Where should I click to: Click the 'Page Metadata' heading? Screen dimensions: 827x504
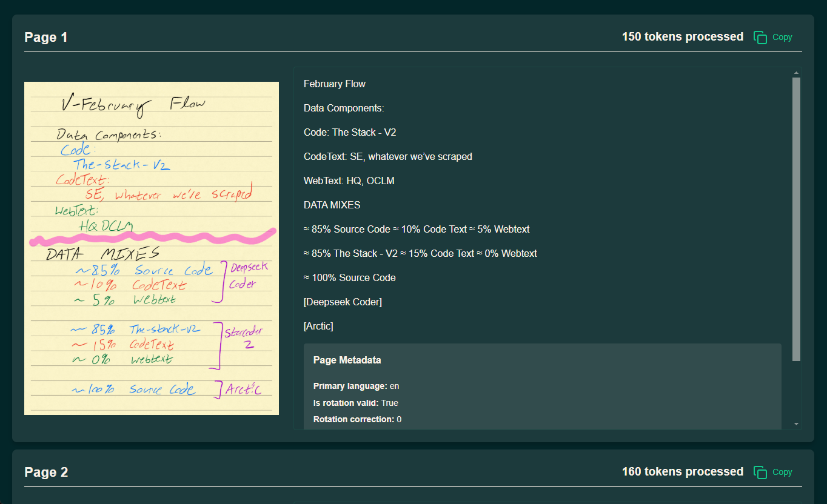tap(347, 360)
